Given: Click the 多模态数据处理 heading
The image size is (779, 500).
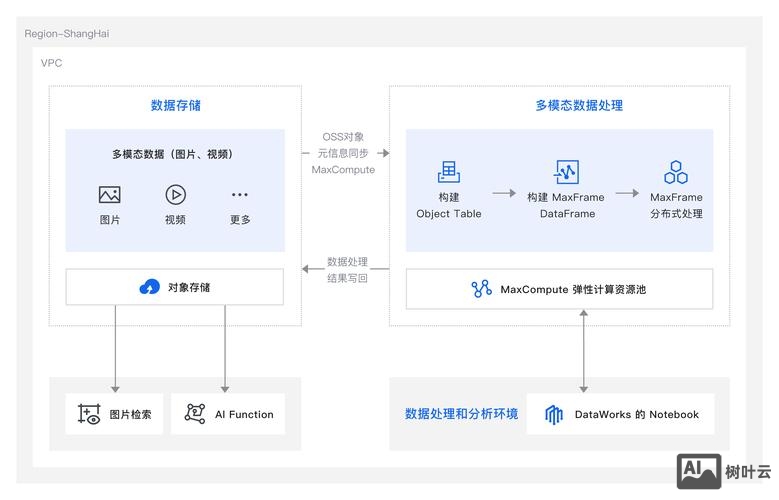Looking at the screenshot, I should click(579, 105).
